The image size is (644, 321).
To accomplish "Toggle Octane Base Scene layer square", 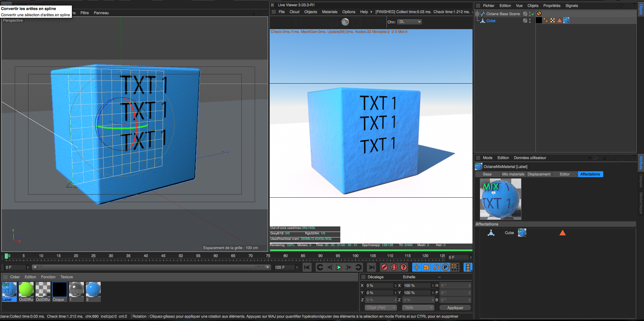I will [x=525, y=14].
